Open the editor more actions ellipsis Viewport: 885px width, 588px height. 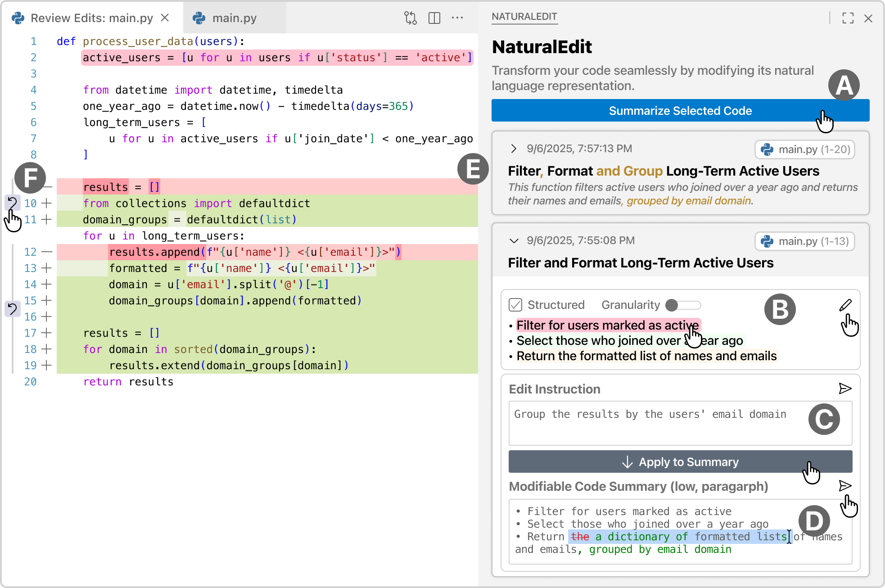point(457,18)
